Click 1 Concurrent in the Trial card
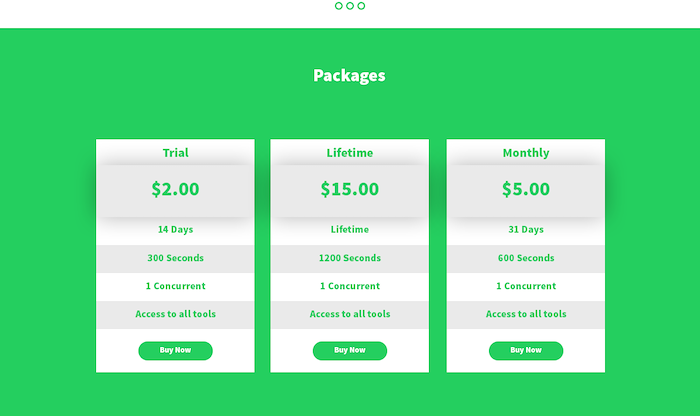This screenshot has height=416, width=700. 175,286
